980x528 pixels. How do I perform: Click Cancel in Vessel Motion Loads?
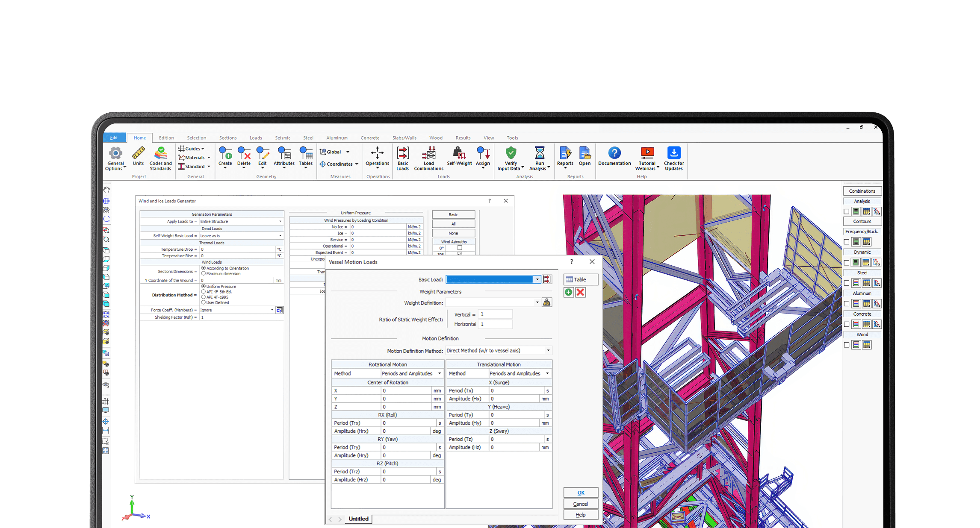point(581,504)
